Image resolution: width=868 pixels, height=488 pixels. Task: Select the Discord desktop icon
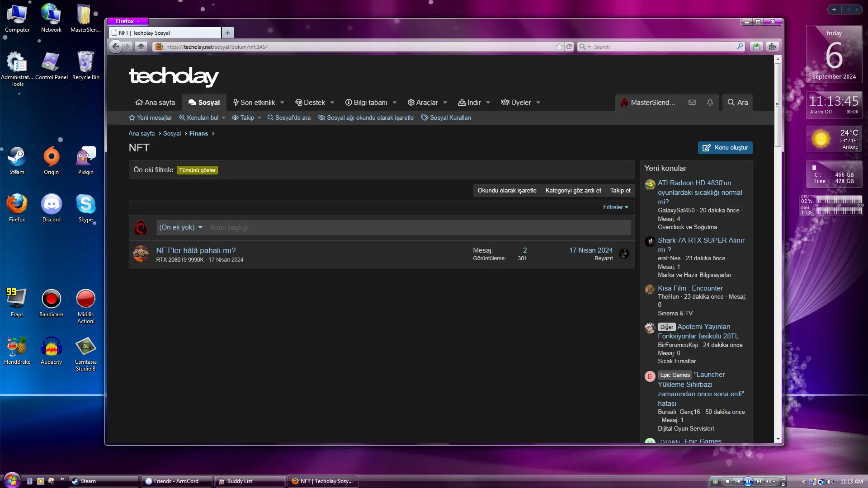click(51, 208)
